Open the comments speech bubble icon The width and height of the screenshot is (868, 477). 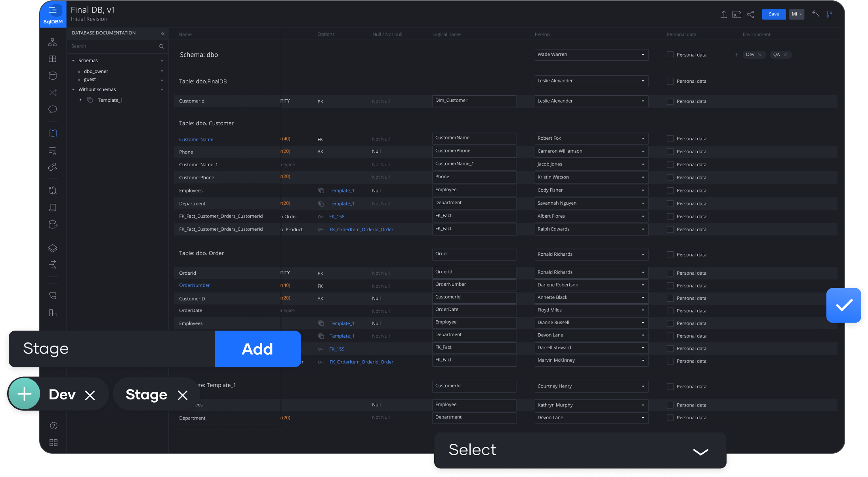coord(52,109)
